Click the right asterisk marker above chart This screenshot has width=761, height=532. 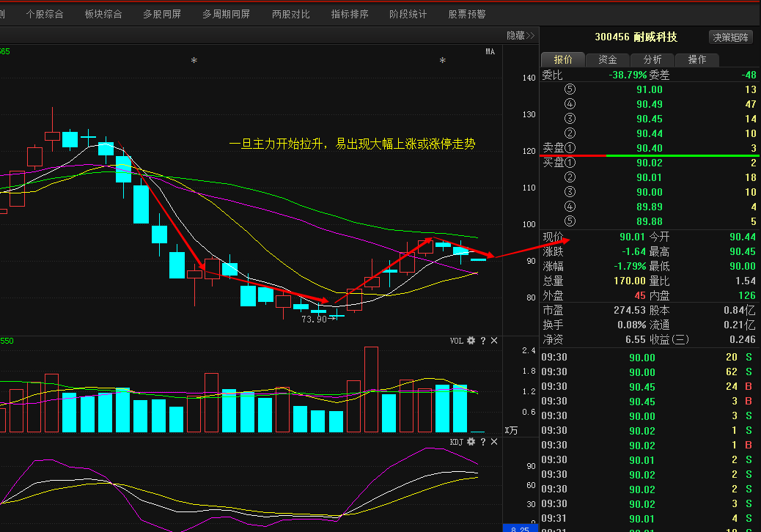[443, 62]
